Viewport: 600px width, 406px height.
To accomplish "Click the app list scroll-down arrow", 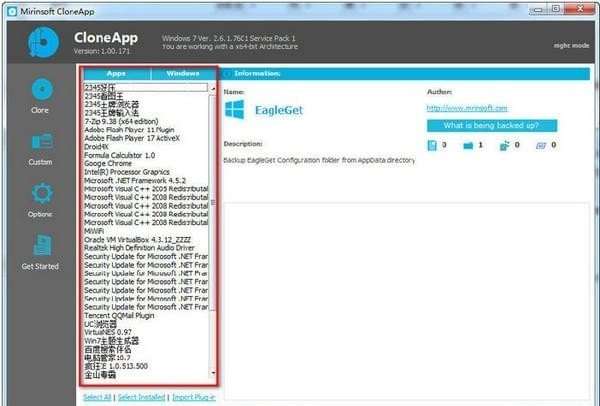I will [x=213, y=373].
